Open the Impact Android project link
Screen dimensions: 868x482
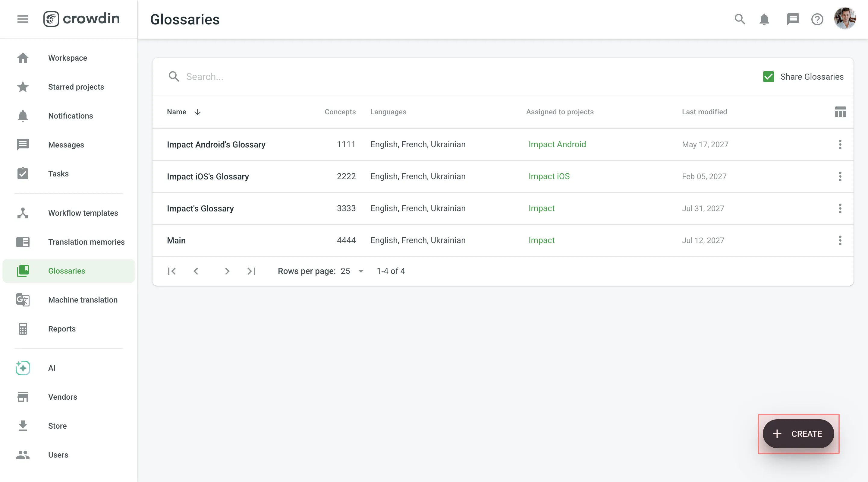557,144
